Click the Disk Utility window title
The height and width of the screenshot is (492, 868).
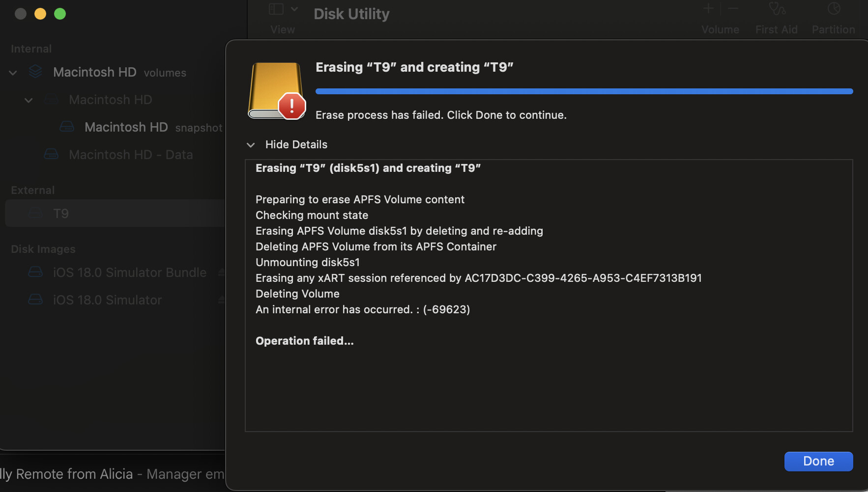(351, 14)
